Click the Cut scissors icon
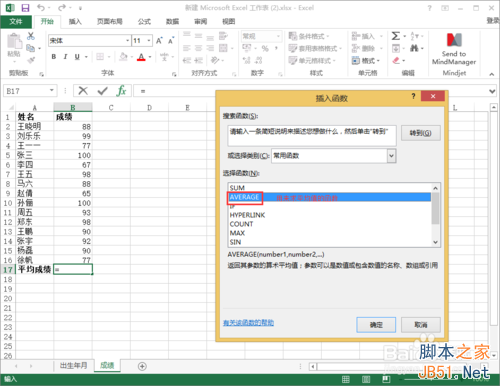The height and width of the screenshot is (386, 500). (x=31, y=36)
